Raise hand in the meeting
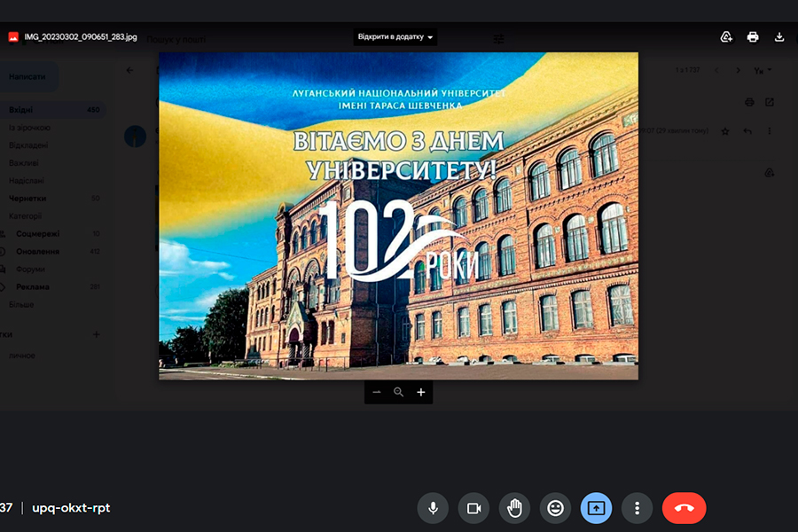Image resolution: width=798 pixels, height=532 pixels. [x=514, y=508]
